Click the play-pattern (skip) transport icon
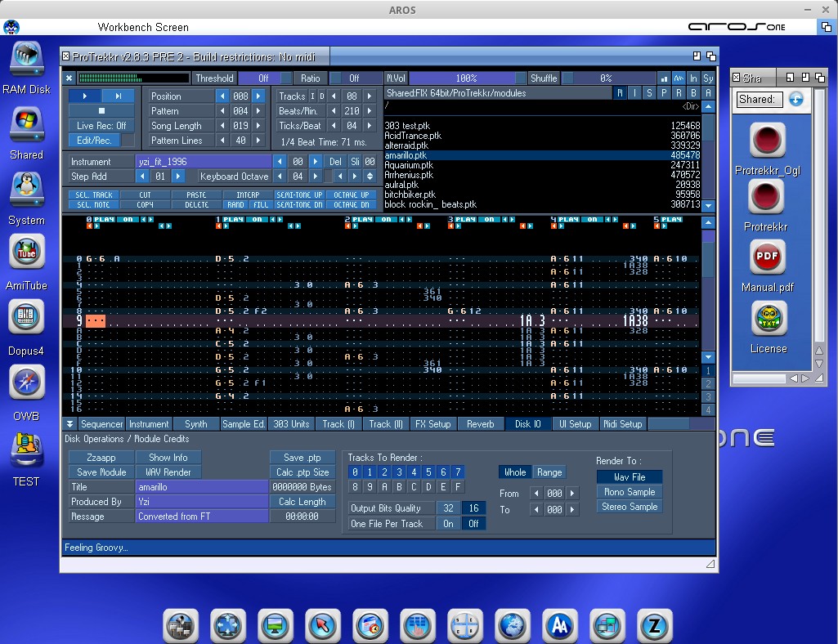 [119, 96]
